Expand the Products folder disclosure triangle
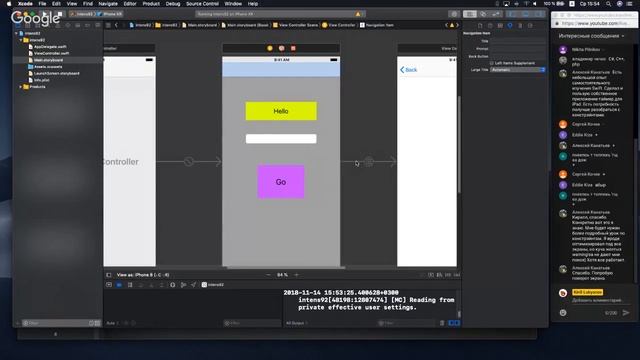The image size is (640, 360). pyautogui.click(x=20, y=87)
